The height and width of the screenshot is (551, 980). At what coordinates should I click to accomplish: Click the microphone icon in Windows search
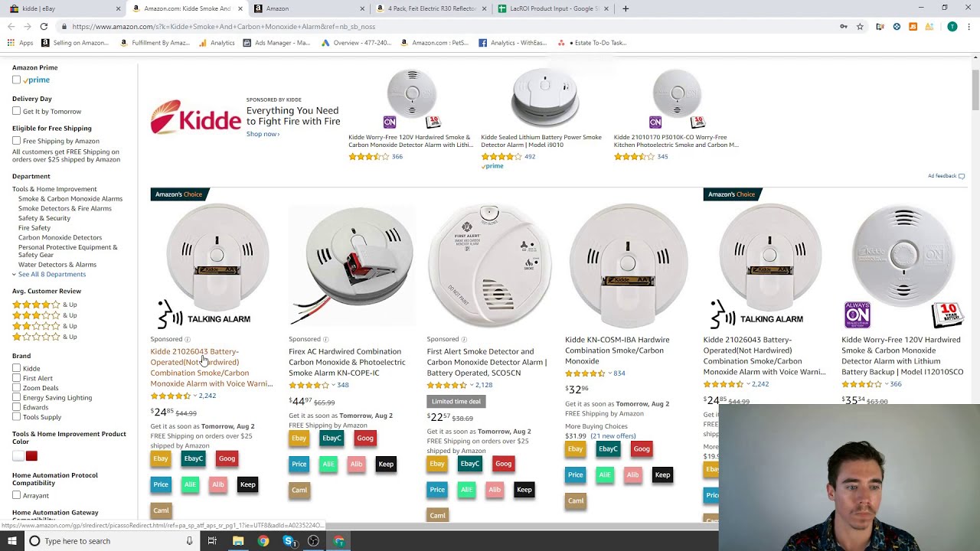[189, 541]
